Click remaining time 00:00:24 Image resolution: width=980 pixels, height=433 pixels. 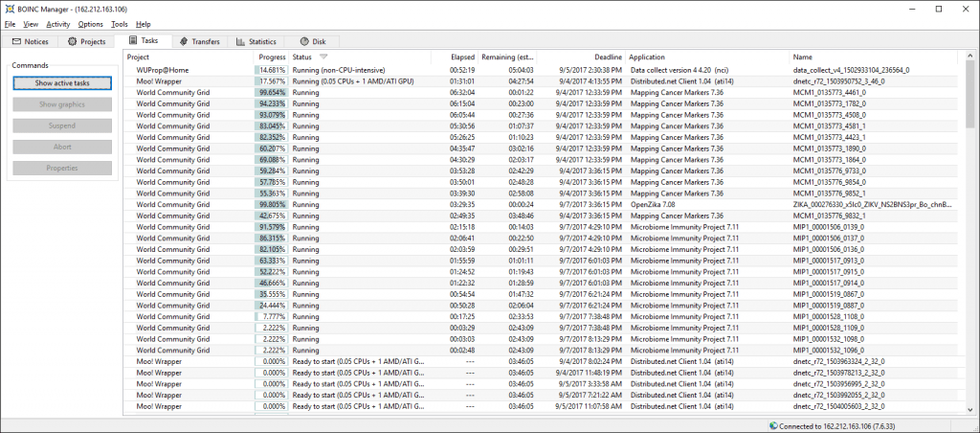[521, 205]
